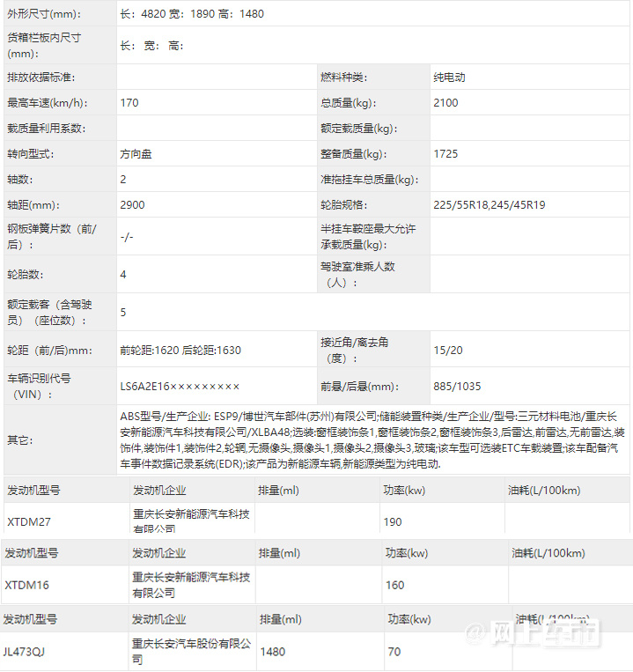Select total mass value 2100

pos(445,102)
